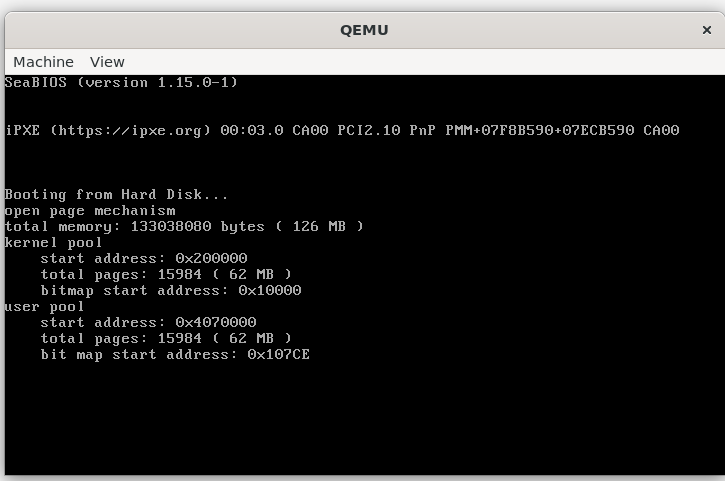725x481 pixels.
Task: Open the Machine menu
Action: [43, 62]
